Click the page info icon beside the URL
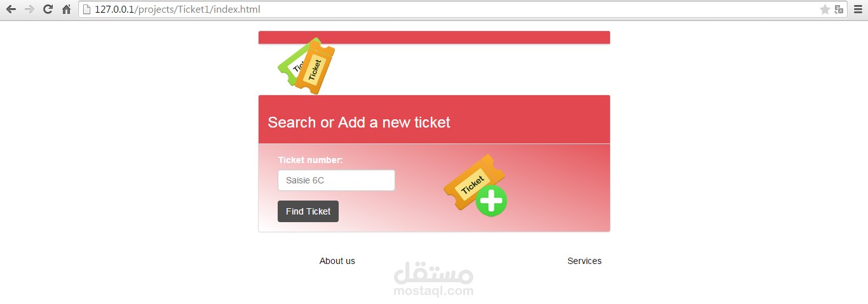 click(87, 10)
